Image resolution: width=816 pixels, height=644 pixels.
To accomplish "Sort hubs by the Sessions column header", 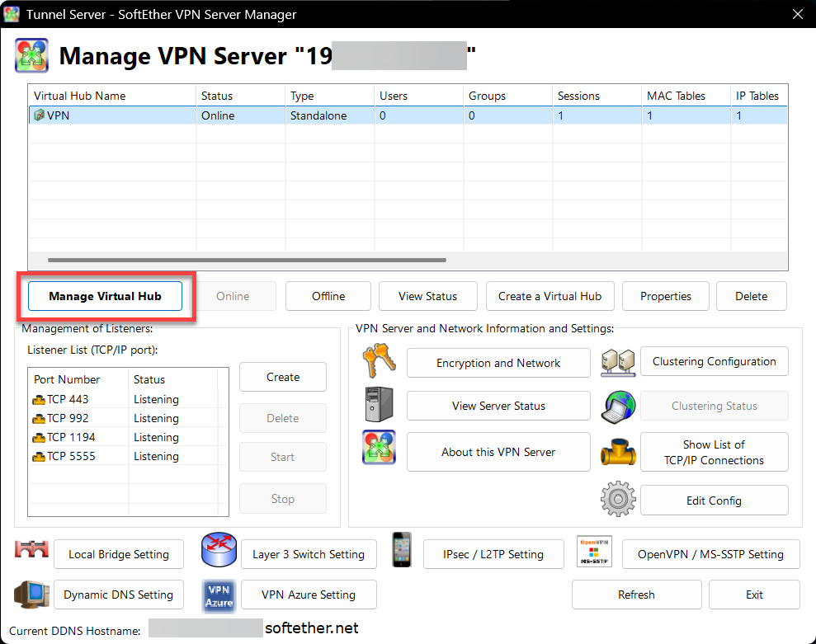I will click(x=597, y=96).
